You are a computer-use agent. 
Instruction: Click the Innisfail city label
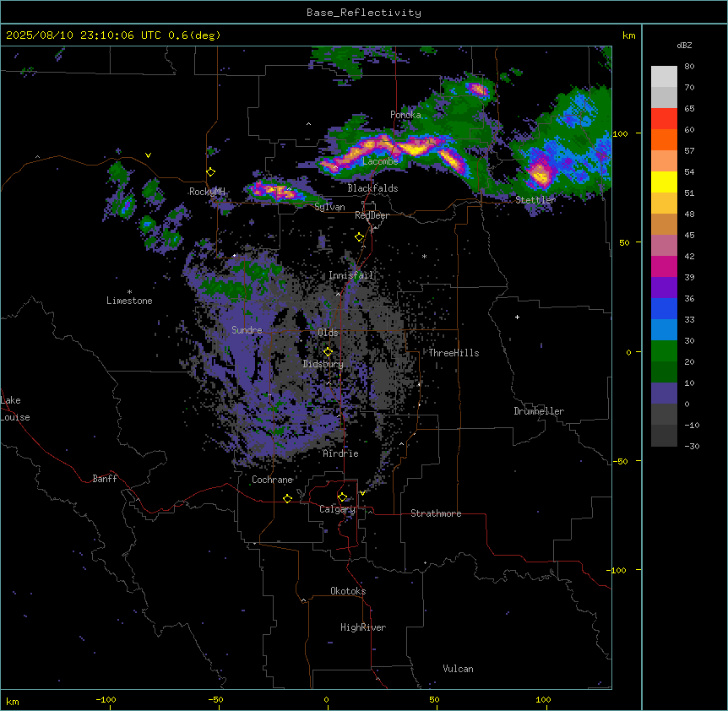tap(351, 275)
